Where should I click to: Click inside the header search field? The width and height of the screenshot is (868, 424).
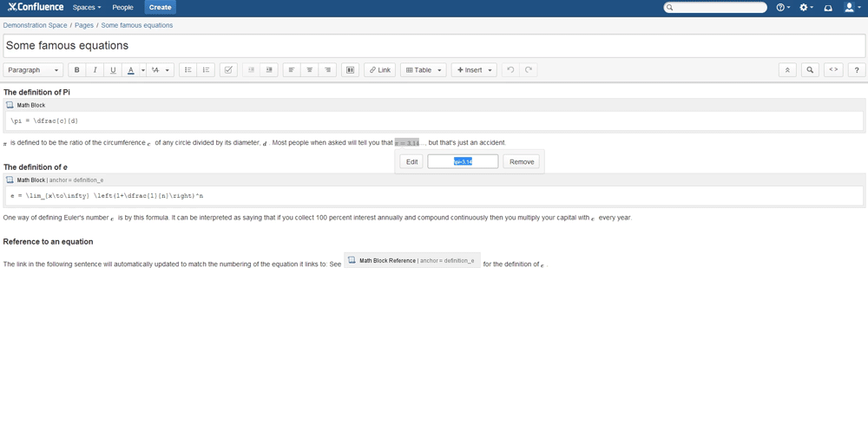click(715, 8)
